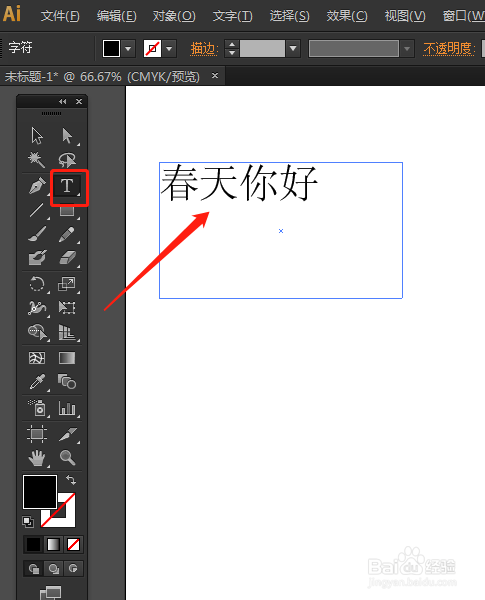Decrease stroke weight with down stepper

click(232, 53)
